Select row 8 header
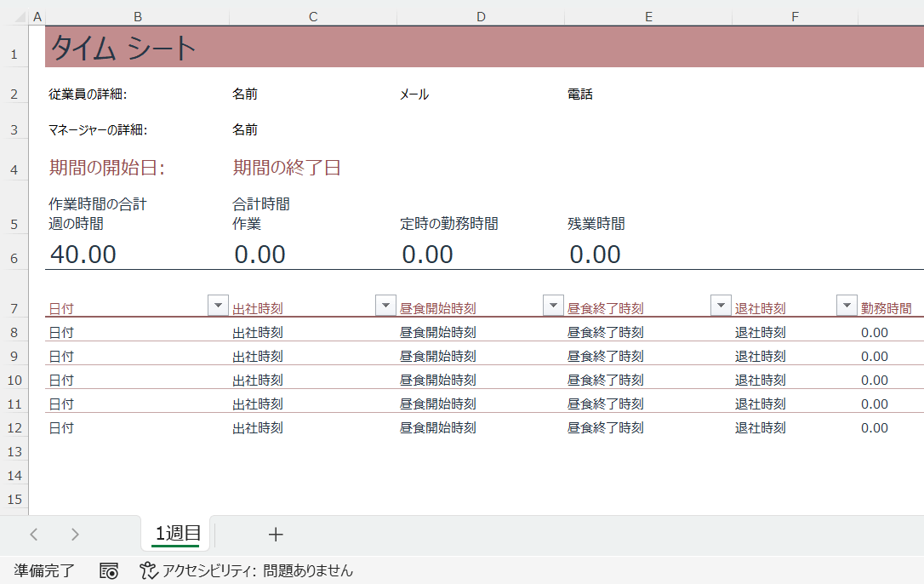 14,332
